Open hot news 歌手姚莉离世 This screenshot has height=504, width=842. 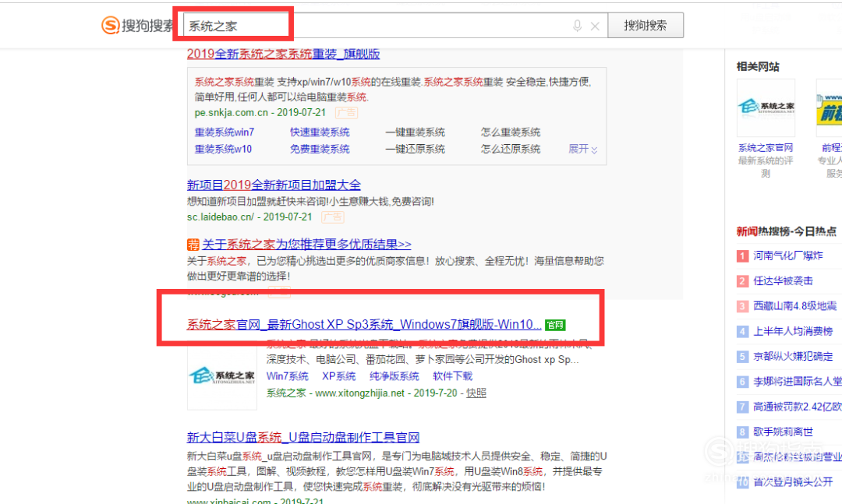tap(783, 432)
